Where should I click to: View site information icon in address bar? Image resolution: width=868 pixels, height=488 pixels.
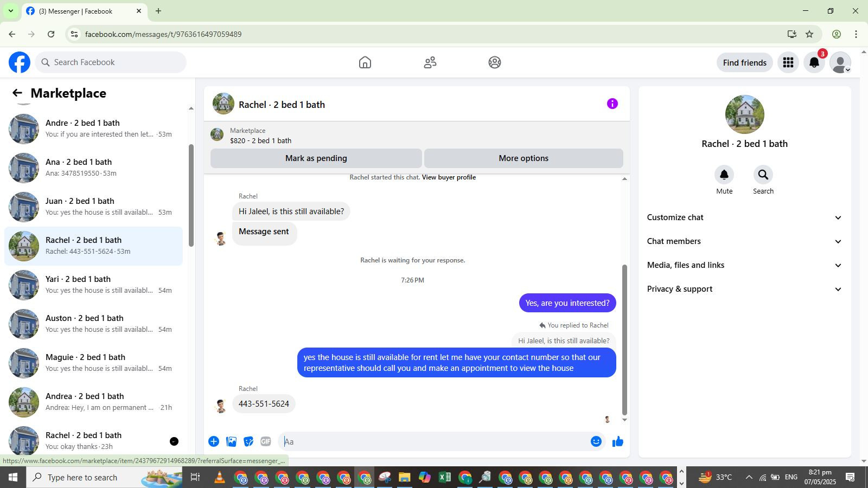click(74, 34)
